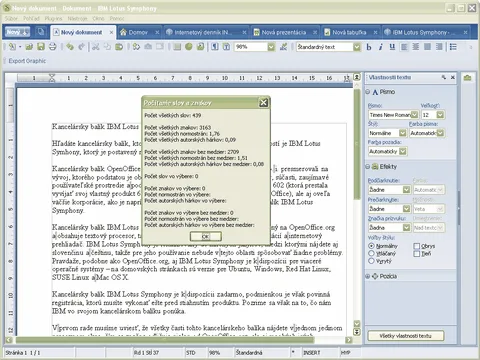Image resolution: width=480 pixels, height=360 pixels.
Task: Collapse the Efekty section
Action: point(368,166)
